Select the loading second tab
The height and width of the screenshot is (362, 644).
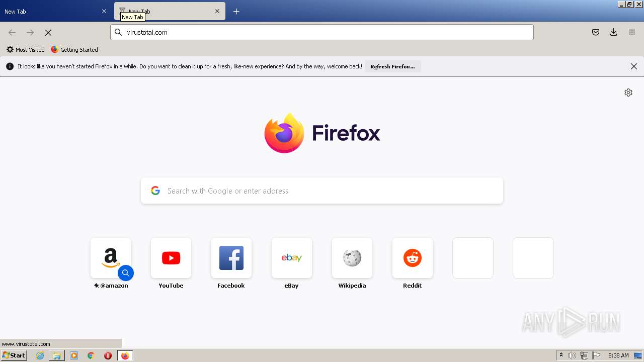click(170, 11)
